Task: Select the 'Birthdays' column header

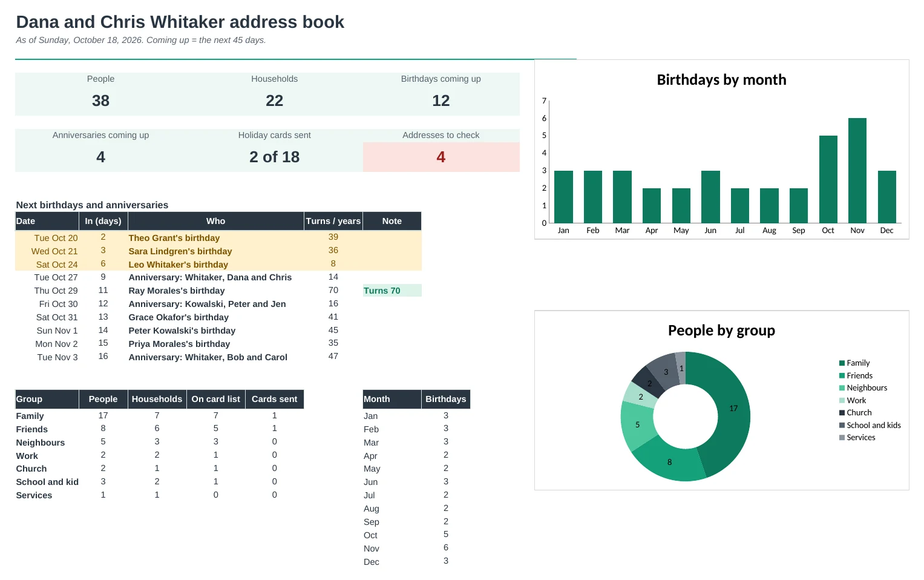Action: pos(446,399)
